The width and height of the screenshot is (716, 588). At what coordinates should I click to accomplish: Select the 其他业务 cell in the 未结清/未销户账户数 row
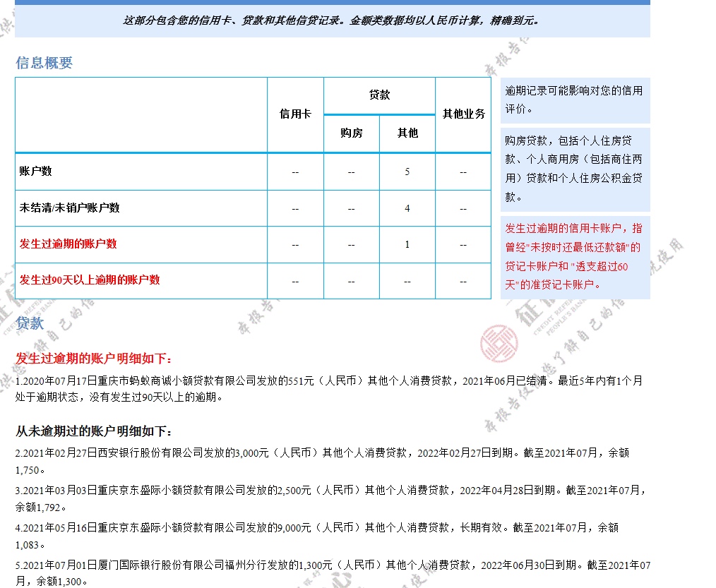coord(463,209)
